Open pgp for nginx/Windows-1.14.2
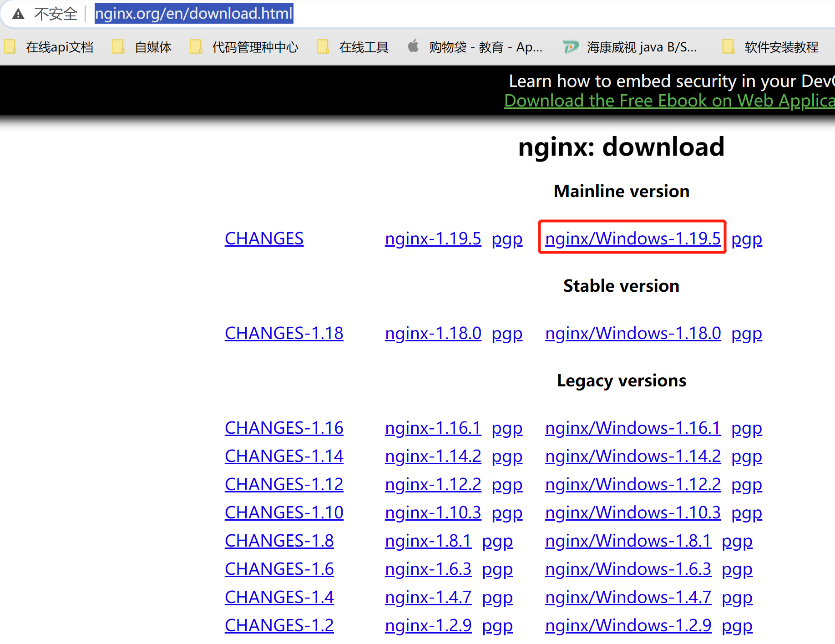 pyautogui.click(x=747, y=457)
